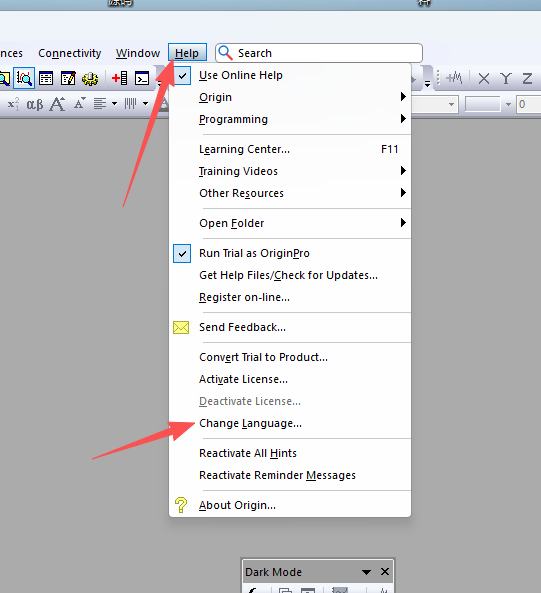Click the Search input field

click(x=319, y=53)
